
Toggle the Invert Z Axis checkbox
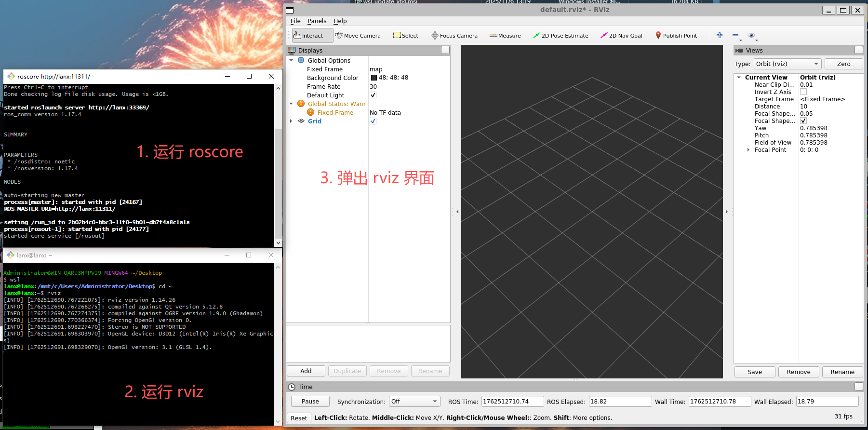point(803,92)
